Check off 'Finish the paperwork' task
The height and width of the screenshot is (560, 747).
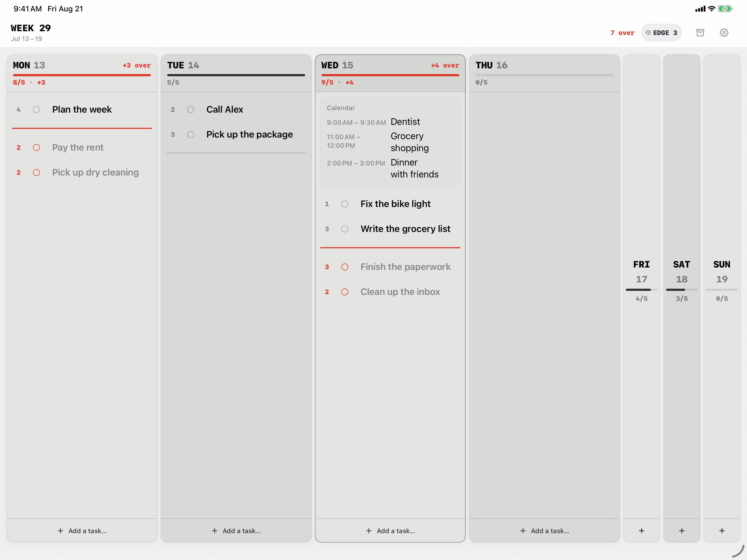pyautogui.click(x=345, y=267)
